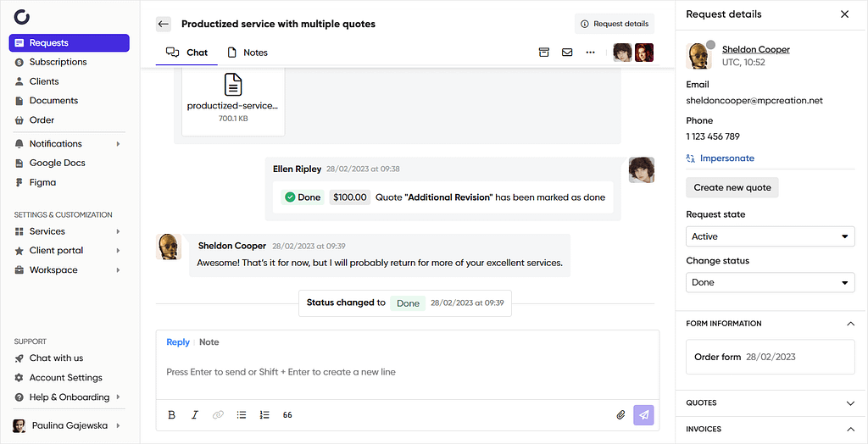This screenshot has width=868, height=444.
Task: Open the Figma integration
Action: pyautogui.click(x=42, y=182)
